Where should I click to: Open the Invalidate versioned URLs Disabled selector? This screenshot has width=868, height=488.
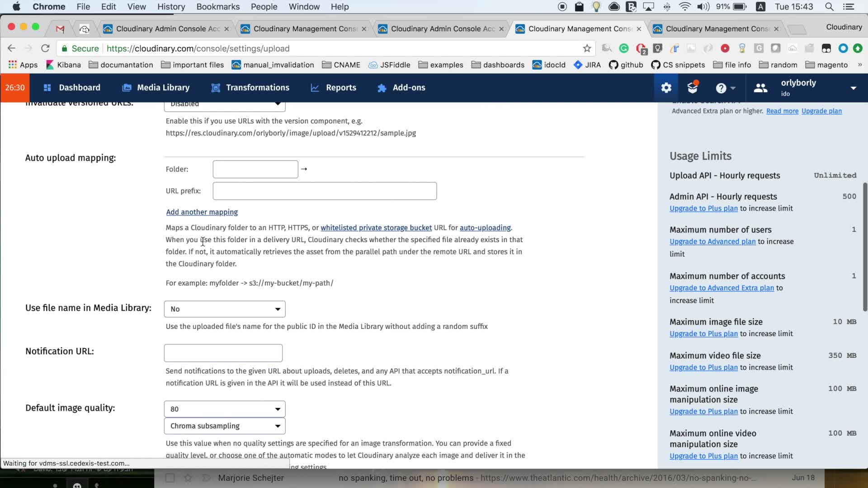225,104
